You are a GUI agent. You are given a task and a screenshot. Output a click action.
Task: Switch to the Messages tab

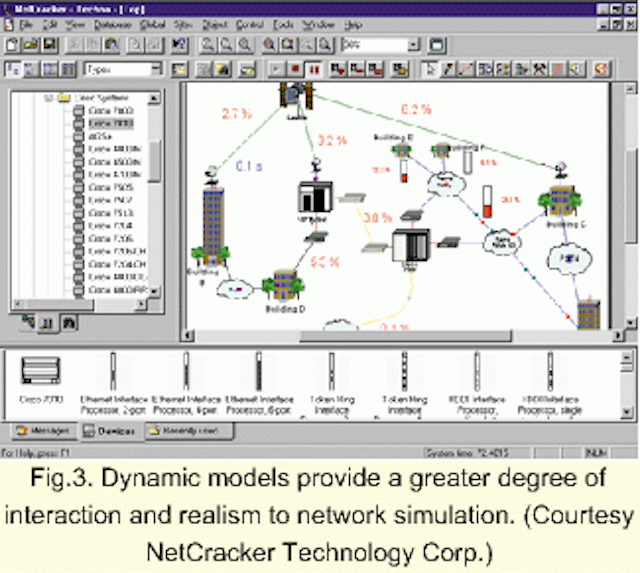[x=44, y=431]
